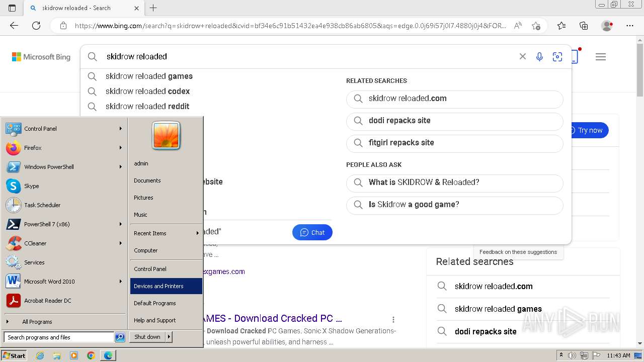Open Task Scheduler from Start menu
This screenshot has width=644, height=362.
[64, 205]
